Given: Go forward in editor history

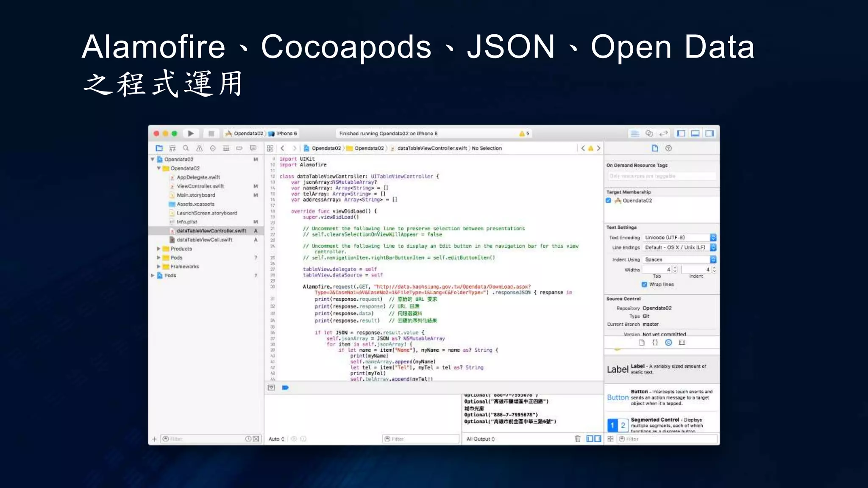Looking at the screenshot, I should pos(294,148).
